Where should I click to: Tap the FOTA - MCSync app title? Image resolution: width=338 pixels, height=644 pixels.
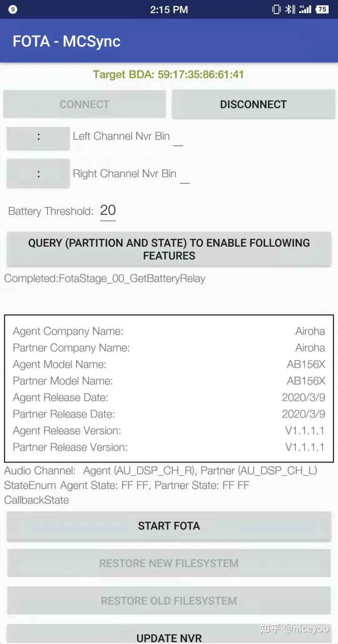coord(67,41)
